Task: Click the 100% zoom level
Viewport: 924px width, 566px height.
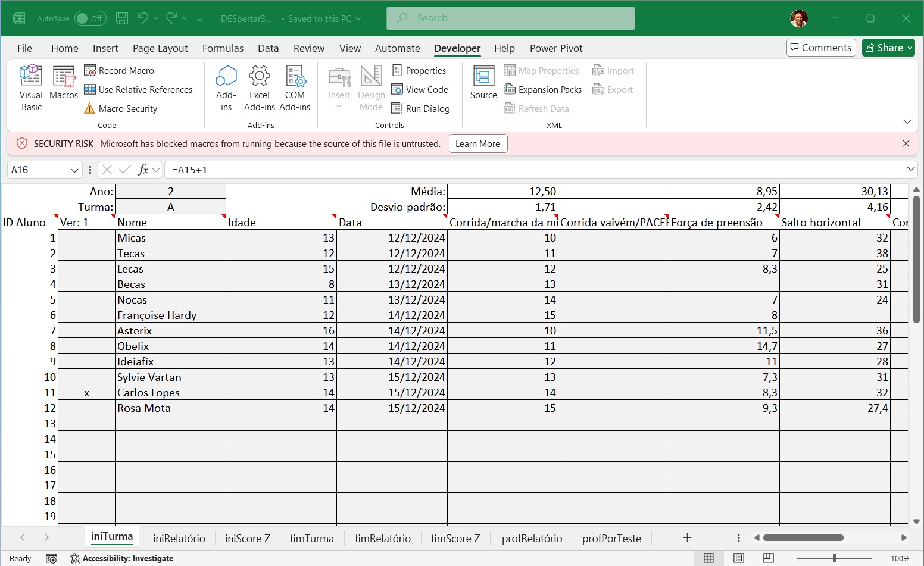Action: 900,558
